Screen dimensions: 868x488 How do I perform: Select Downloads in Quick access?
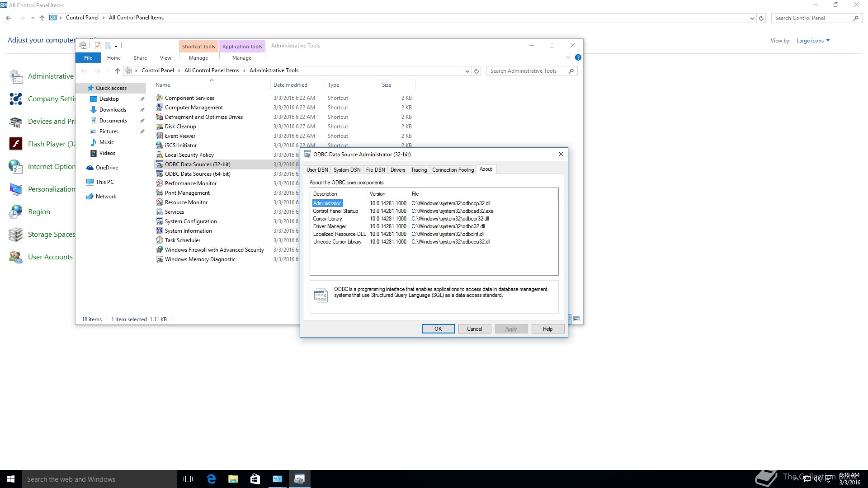[x=113, y=110]
